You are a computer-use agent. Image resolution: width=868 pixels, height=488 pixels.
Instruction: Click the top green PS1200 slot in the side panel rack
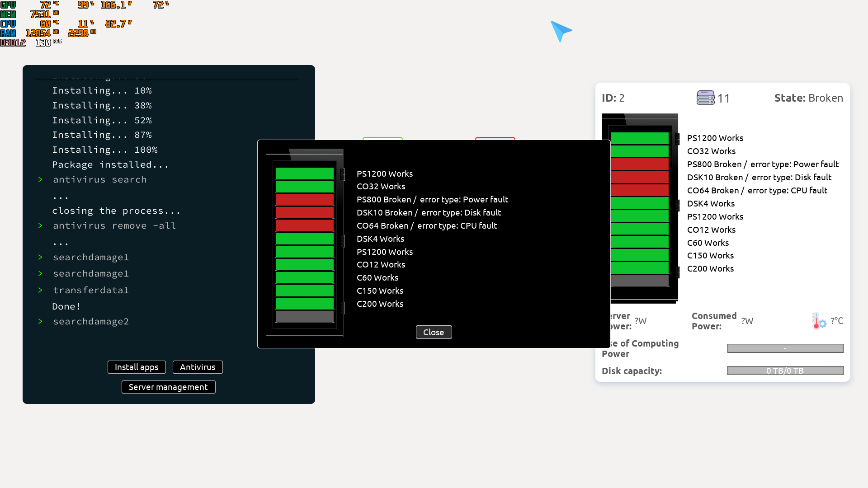pyautogui.click(x=639, y=138)
